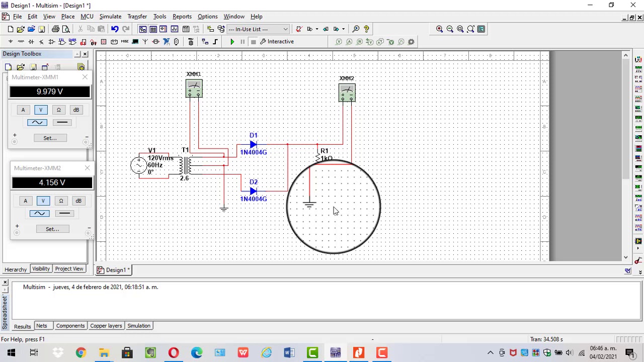This screenshot has width=644, height=362.
Task: Open Google Chrome from the taskbar
Action: tap(80, 352)
